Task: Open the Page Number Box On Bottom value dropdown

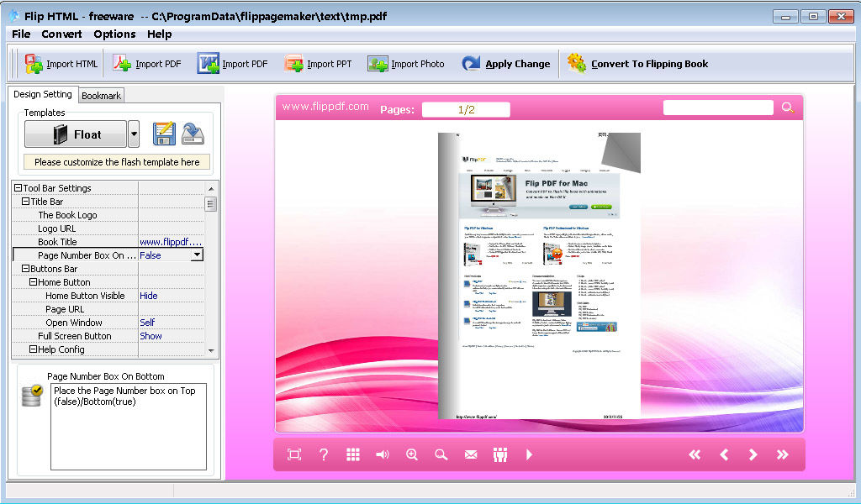Action: [x=197, y=255]
